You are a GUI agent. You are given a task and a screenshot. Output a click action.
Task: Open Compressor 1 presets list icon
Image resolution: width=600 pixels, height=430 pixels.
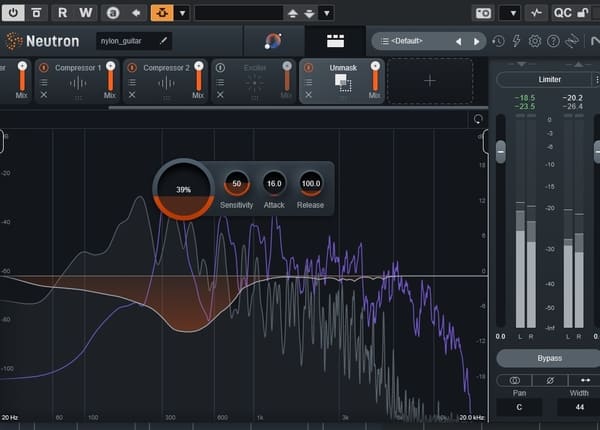[x=44, y=82]
